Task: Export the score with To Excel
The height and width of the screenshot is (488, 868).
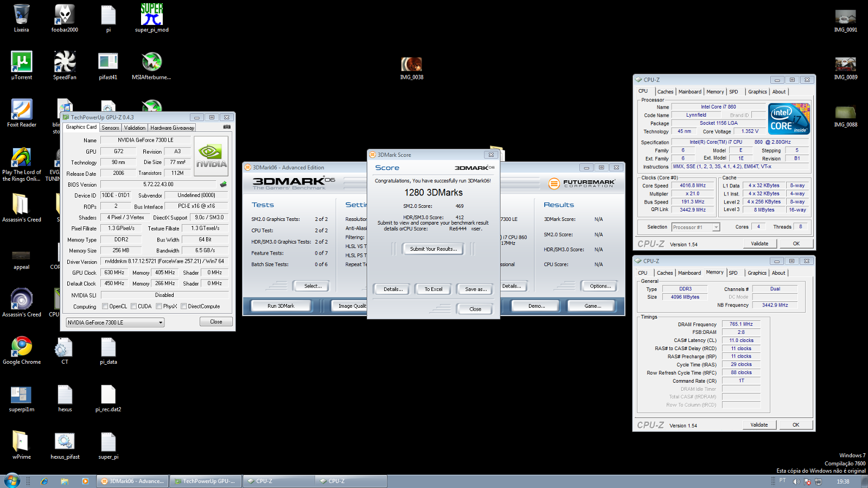Action: [x=433, y=289]
